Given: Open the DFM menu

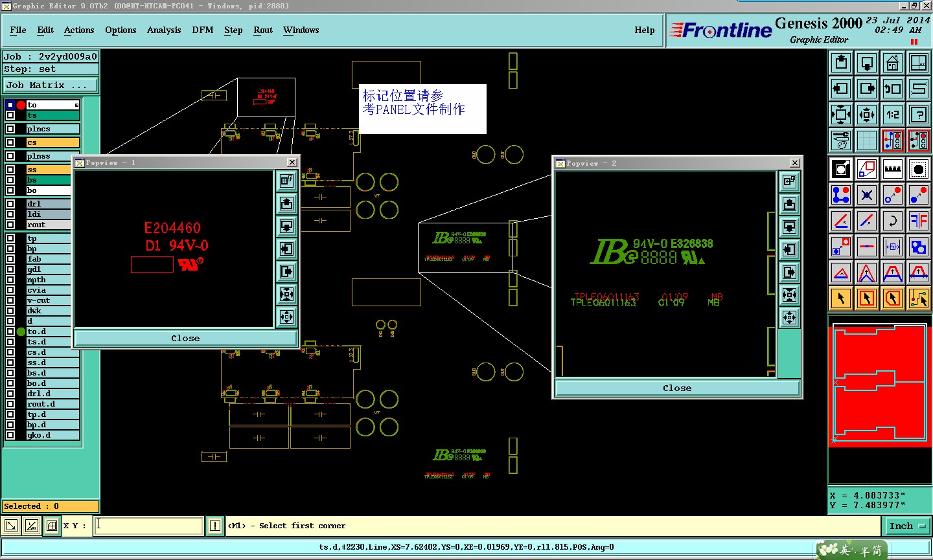Looking at the screenshot, I should 203,30.
